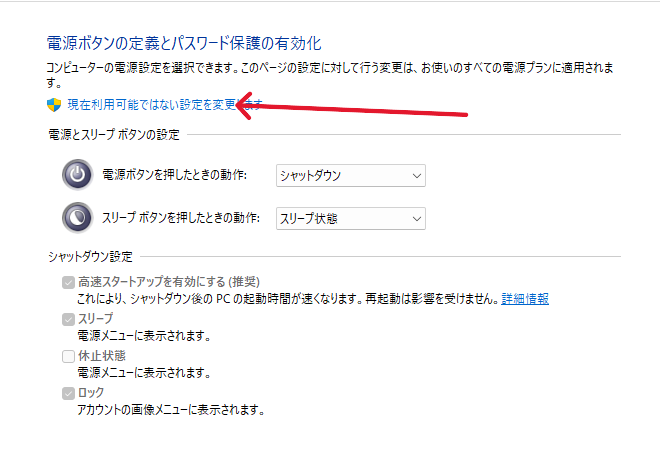Click the 電源ボタンを押したときの動作 label
660x460 pixels.
pyautogui.click(x=182, y=176)
